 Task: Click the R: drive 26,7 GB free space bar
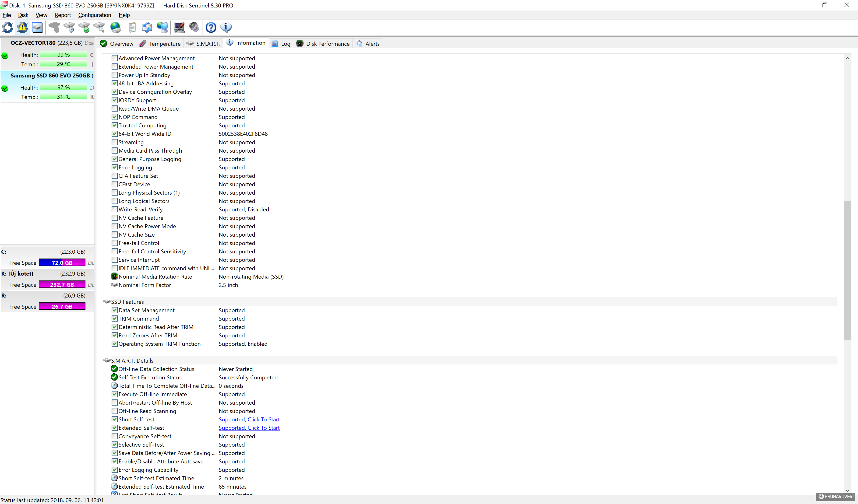click(x=62, y=307)
